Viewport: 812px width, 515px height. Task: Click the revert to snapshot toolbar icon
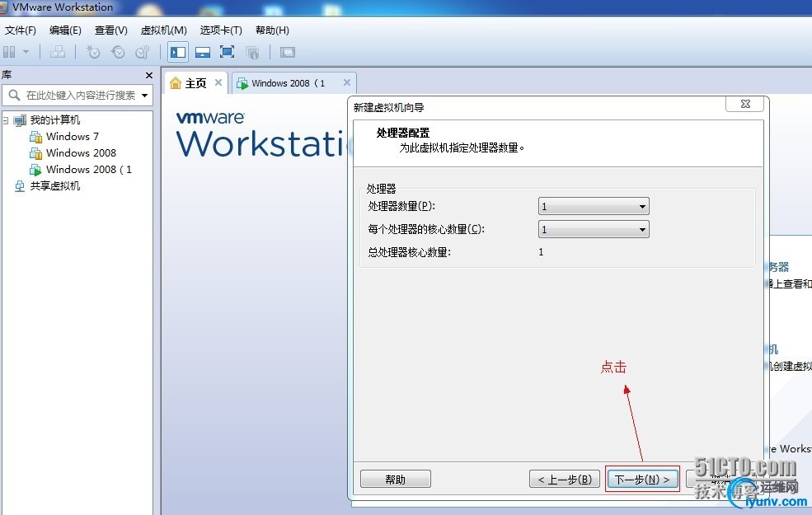click(x=118, y=52)
